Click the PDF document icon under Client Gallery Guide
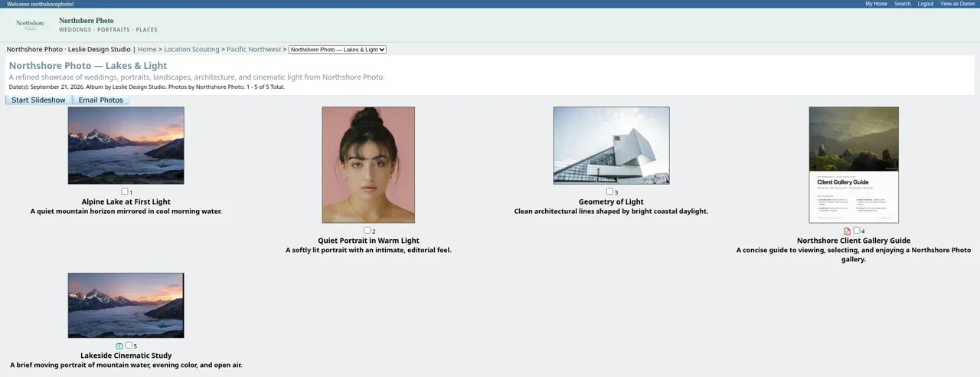Screen dimensions: 980x377 (x=847, y=231)
